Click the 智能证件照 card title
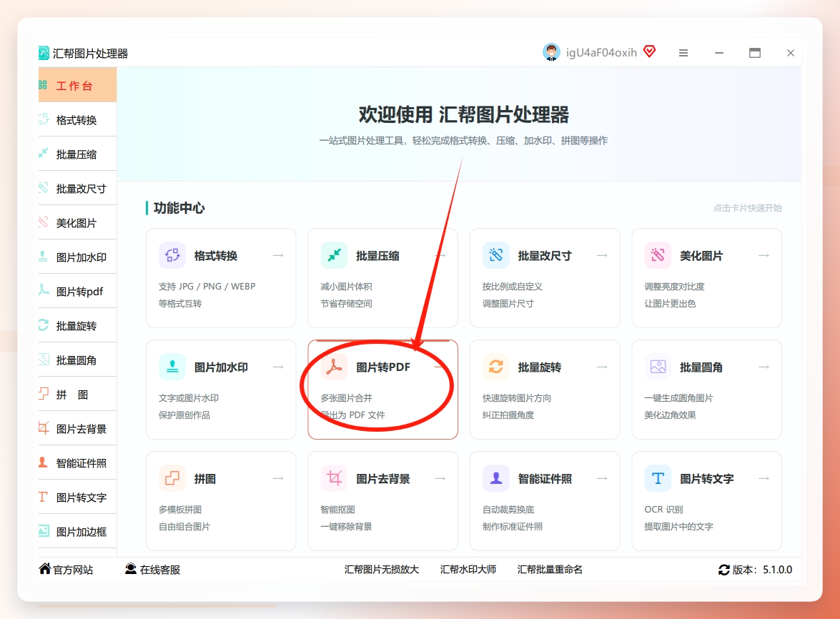840x619 pixels. click(545, 479)
